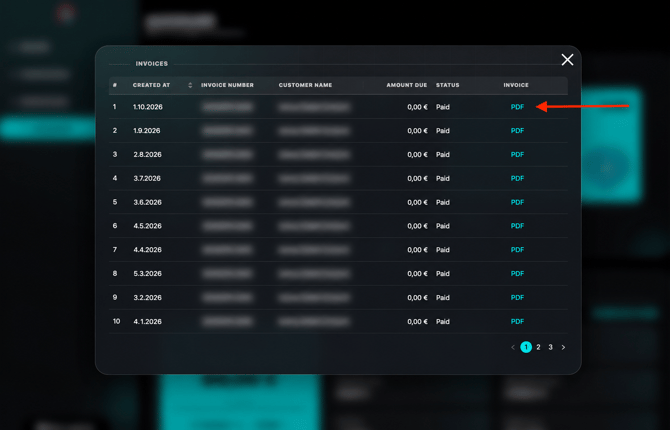Switch to page 2 of invoices
This screenshot has width=670, height=430.
coord(538,347)
